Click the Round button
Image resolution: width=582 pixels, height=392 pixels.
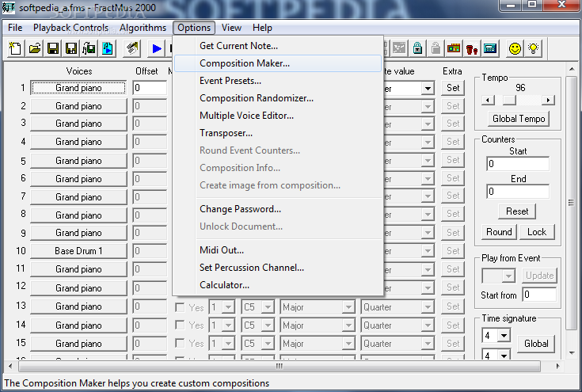tap(499, 232)
